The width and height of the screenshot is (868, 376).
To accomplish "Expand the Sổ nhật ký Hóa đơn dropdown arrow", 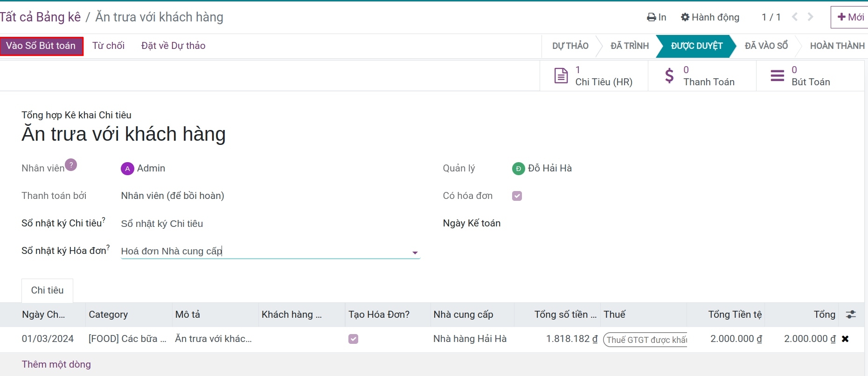I will 415,253.
